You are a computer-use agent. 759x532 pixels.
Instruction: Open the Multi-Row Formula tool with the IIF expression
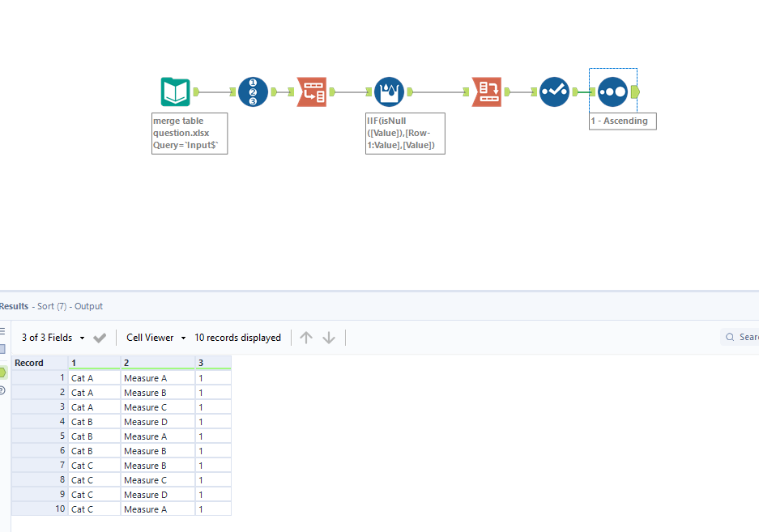coord(389,92)
